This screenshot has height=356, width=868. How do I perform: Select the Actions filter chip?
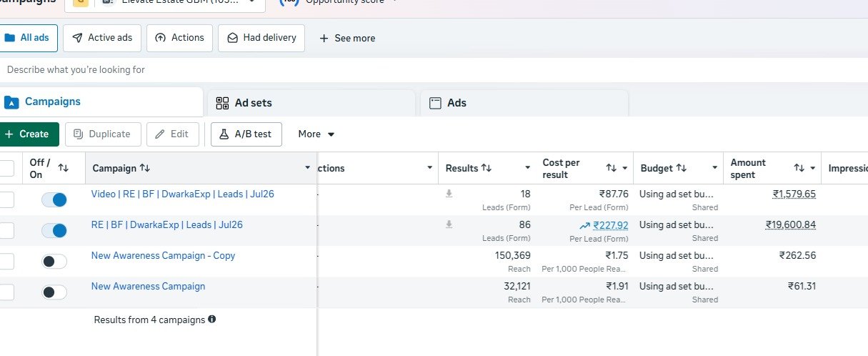point(180,38)
